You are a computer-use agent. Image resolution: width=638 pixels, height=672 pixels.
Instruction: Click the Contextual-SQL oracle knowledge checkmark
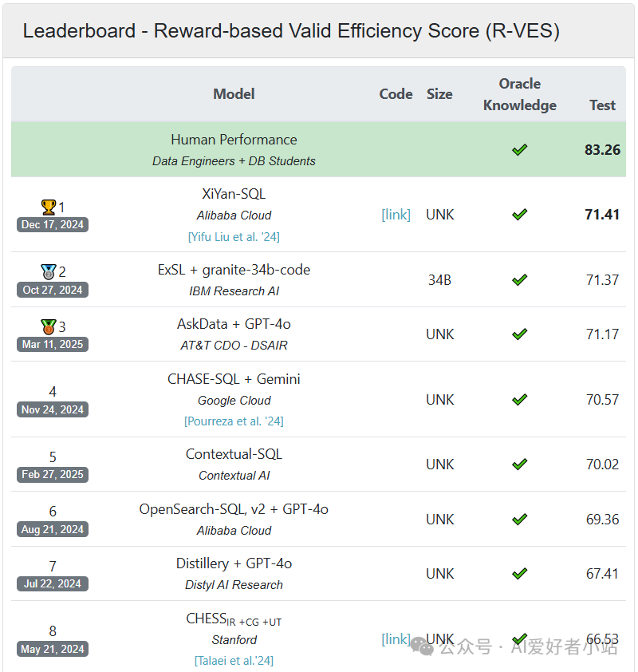point(520,464)
